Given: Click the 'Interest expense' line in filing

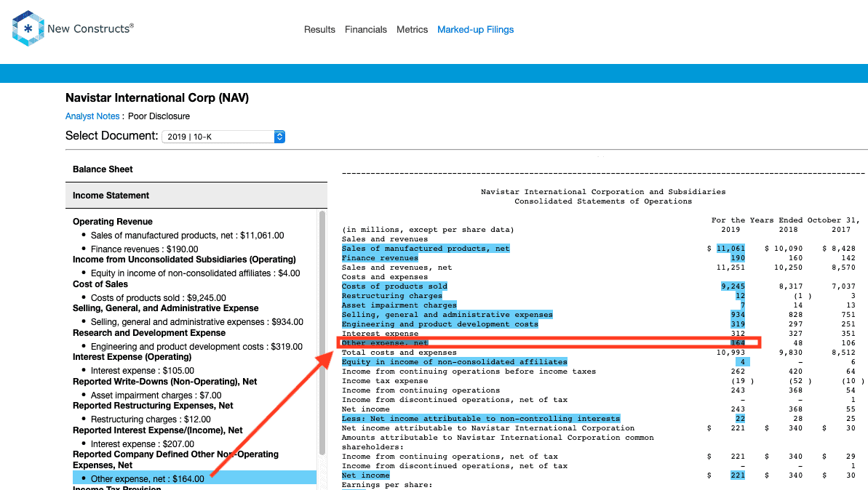Looking at the screenshot, I should point(380,334).
